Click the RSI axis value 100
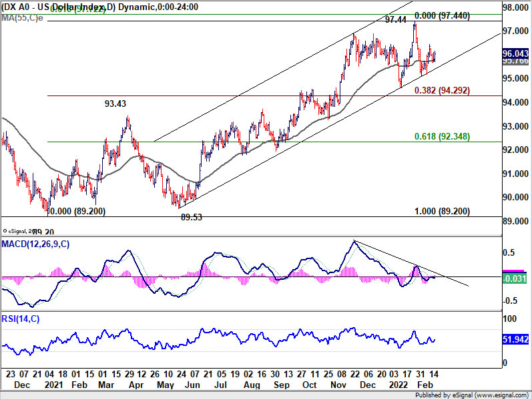The image size is (532, 400). [x=509, y=319]
